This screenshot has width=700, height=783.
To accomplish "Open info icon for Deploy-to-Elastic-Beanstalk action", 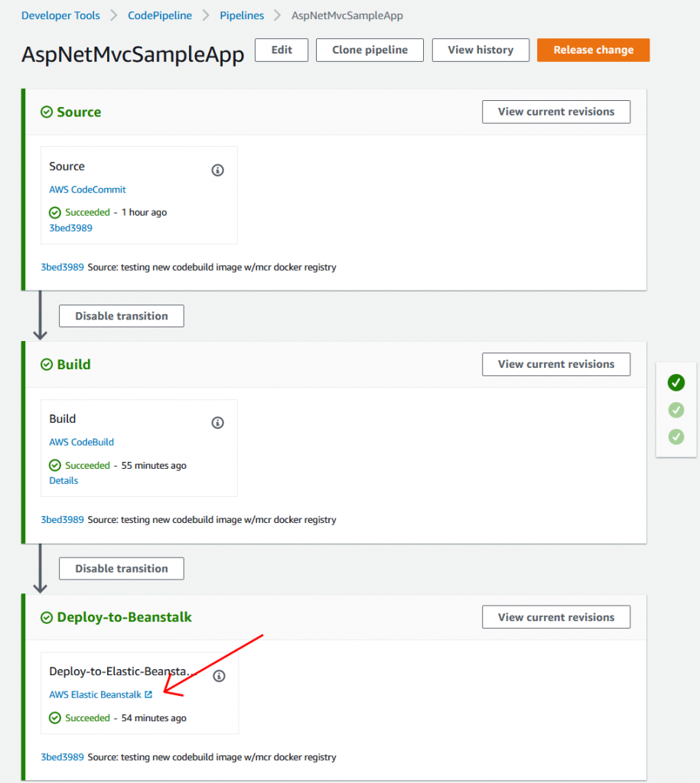I will tap(219, 676).
